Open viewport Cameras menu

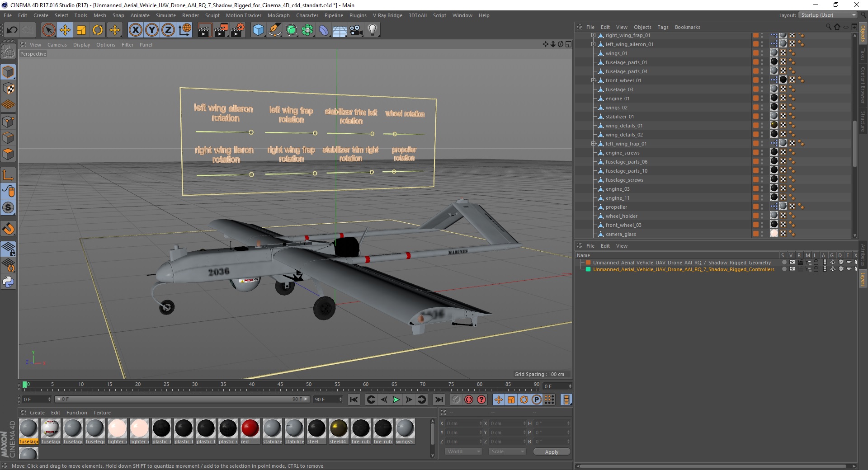(x=57, y=45)
